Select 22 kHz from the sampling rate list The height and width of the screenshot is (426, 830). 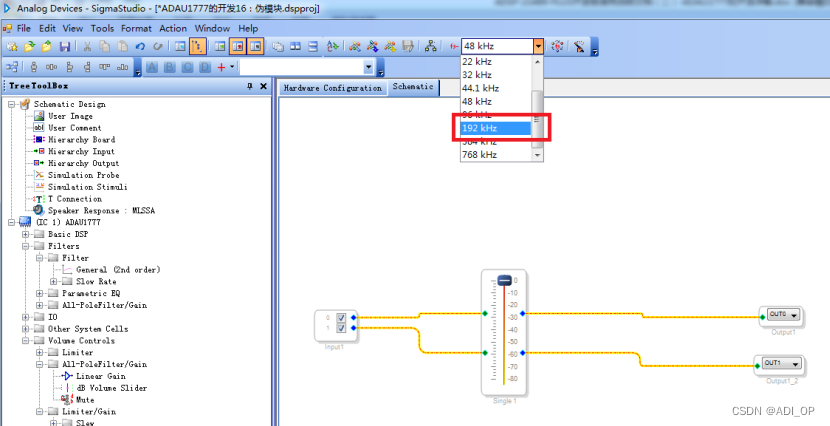pos(496,61)
